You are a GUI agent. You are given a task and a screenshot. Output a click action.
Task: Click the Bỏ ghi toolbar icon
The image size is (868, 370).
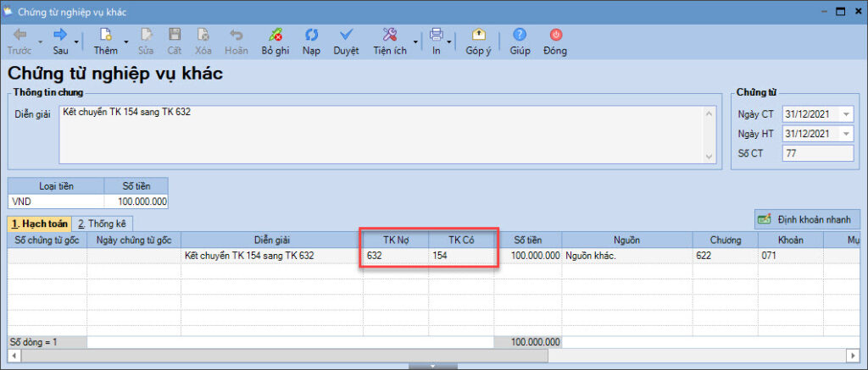(x=275, y=36)
